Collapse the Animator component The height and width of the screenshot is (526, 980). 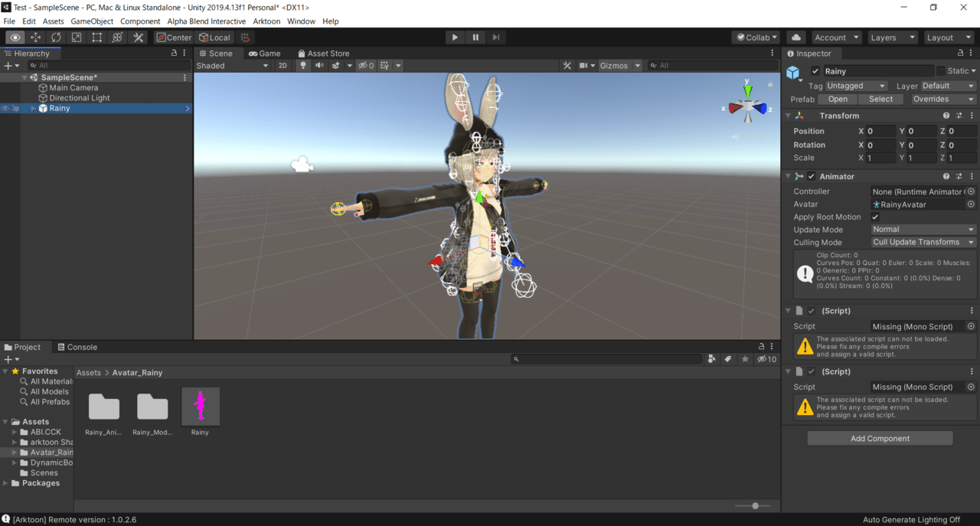789,176
